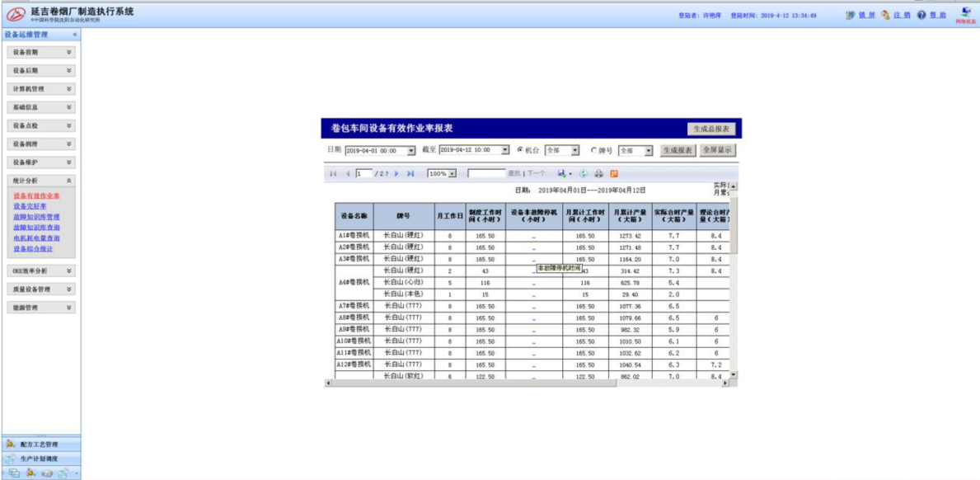Click the 全屏显示 button
Viewport: 980px width, 480px height.
tap(716, 151)
